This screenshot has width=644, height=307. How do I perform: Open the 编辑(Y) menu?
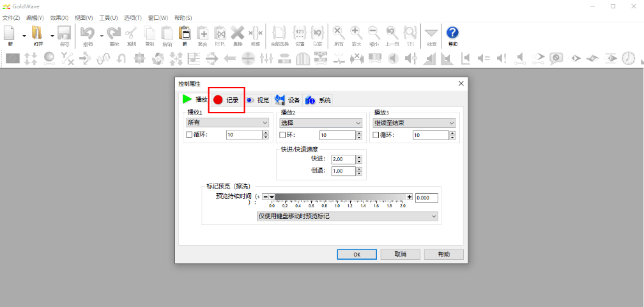(x=35, y=18)
